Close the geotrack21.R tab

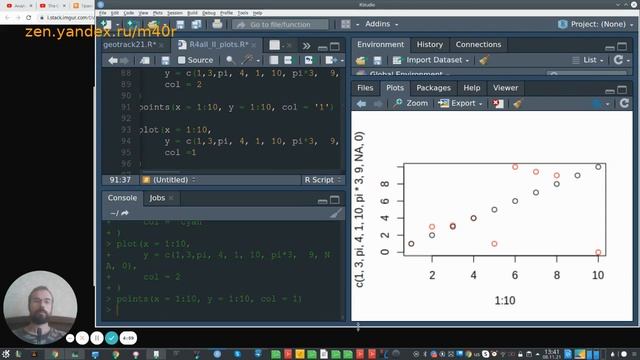point(162,45)
